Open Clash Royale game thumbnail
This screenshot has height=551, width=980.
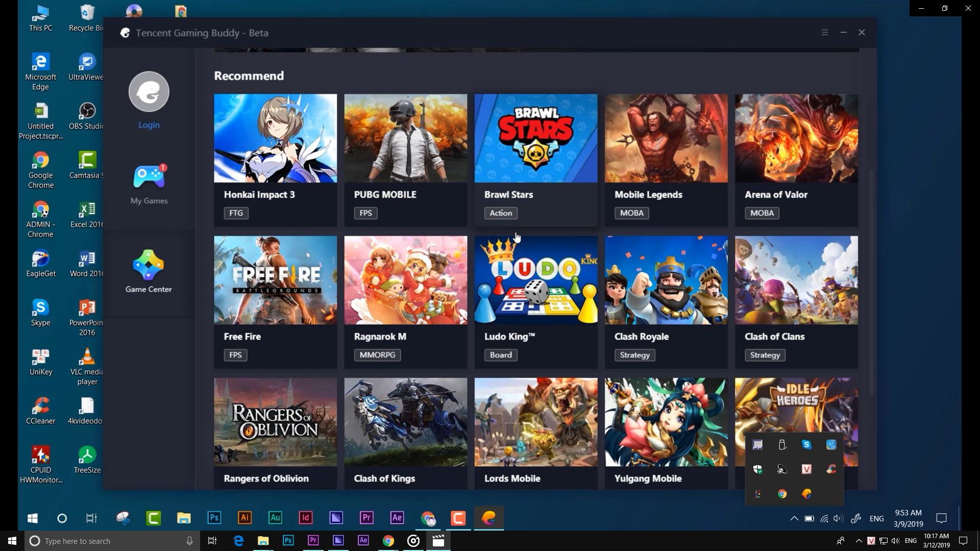[666, 280]
